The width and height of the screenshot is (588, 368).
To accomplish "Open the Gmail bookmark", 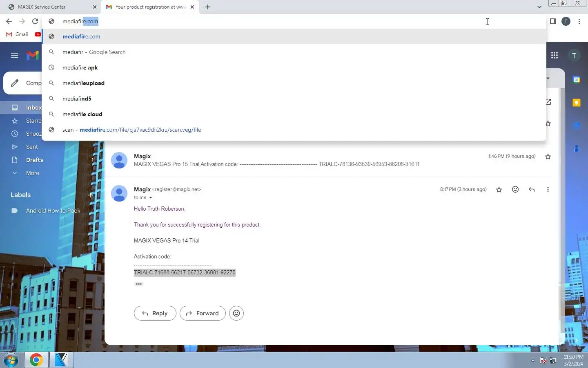I will pos(17,34).
